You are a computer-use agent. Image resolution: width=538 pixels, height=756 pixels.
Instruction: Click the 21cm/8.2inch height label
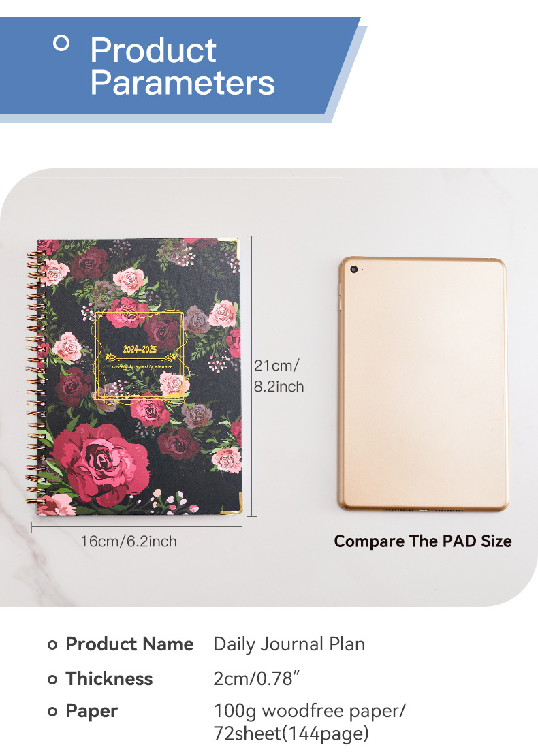pyautogui.click(x=279, y=375)
